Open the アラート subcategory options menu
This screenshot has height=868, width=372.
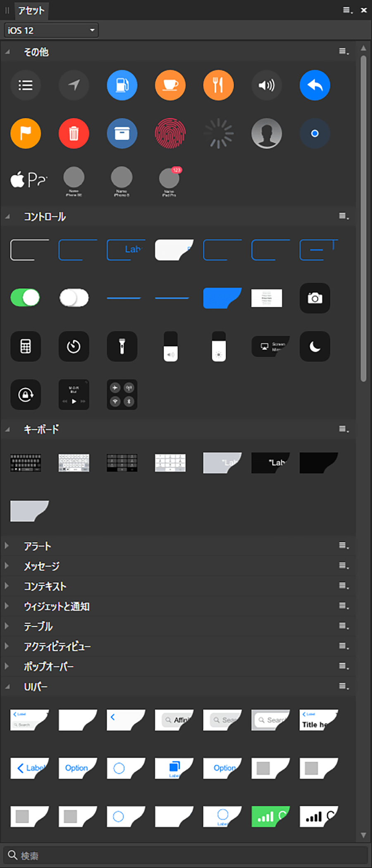(344, 546)
